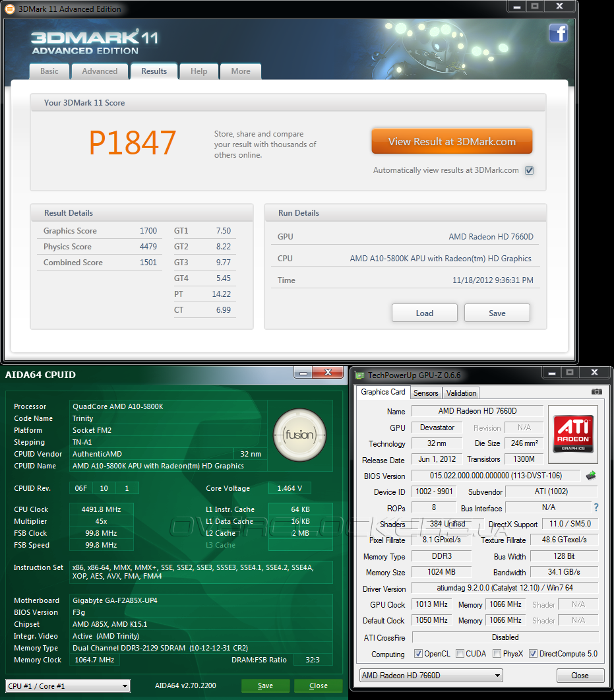Click the GPU-Z BIOS save chip icon
Screen dimensions: 614x700
[591, 476]
